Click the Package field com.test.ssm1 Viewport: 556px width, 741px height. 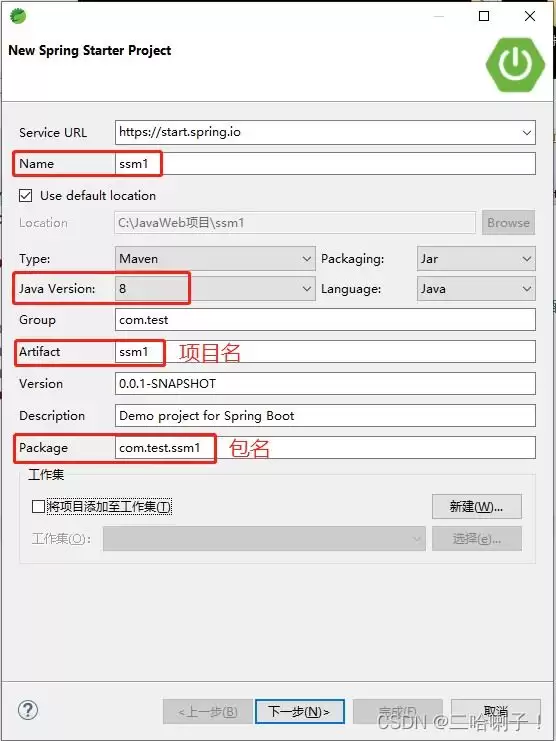pos(325,447)
